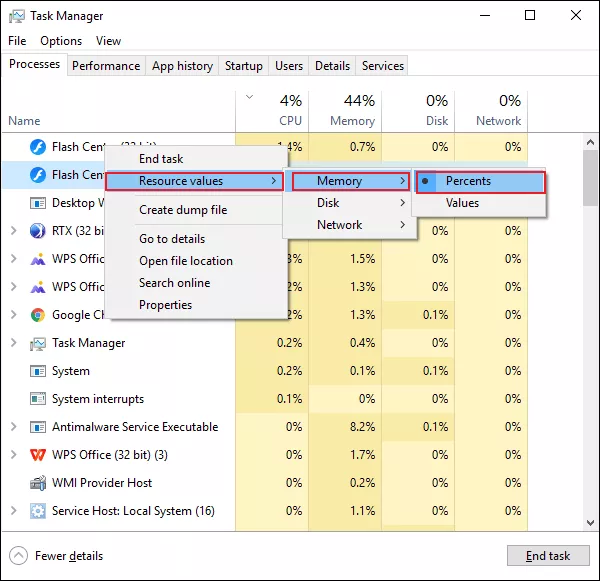Click the WPS Office (32 bit) (3) icon
The height and width of the screenshot is (581, 600).
pyautogui.click(x=38, y=455)
